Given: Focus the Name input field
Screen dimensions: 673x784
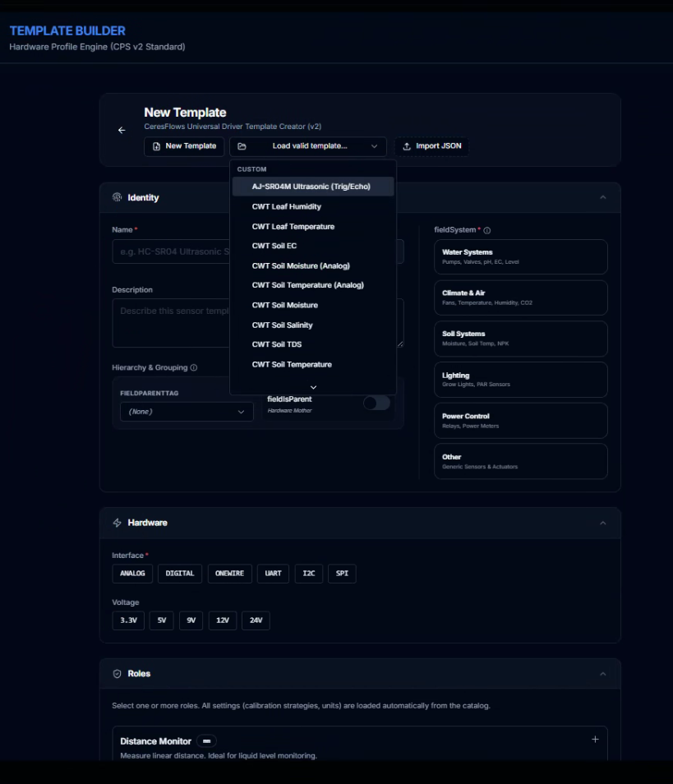Looking at the screenshot, I should [258, 251].
